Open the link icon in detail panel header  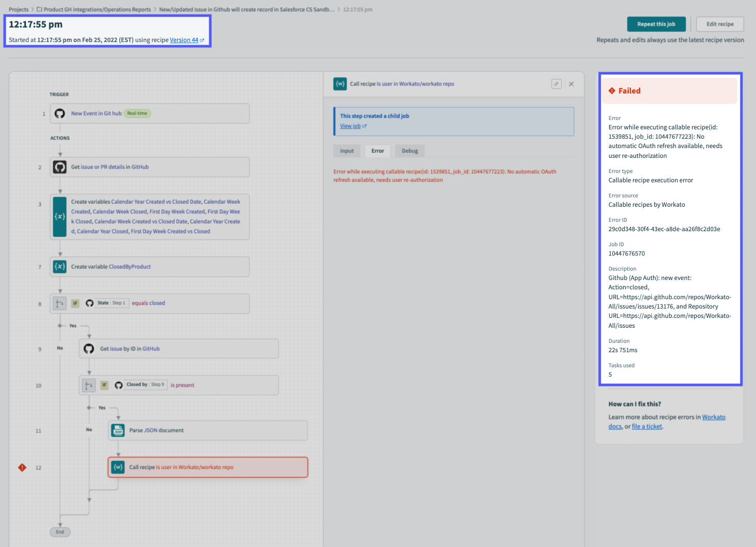pyautogui.click(x=556, y=84)
